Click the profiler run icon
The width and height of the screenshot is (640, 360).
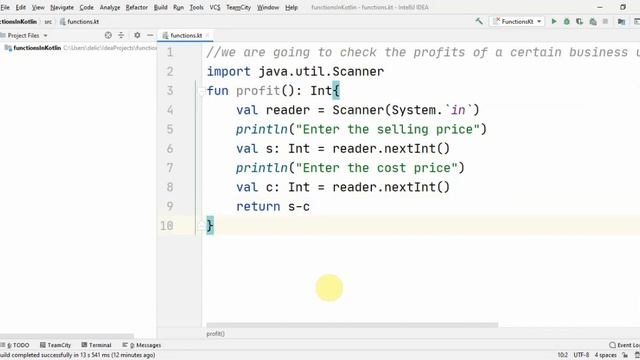pos(593,21)
